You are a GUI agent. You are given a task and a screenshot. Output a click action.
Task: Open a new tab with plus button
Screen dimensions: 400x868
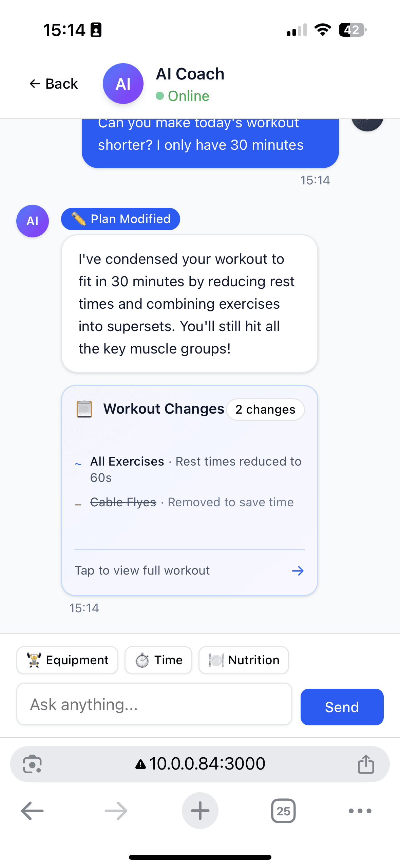[200, 811]
